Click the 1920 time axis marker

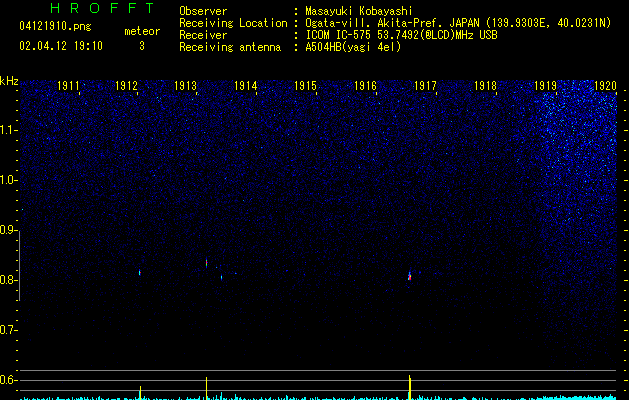[x=605, y=86]
